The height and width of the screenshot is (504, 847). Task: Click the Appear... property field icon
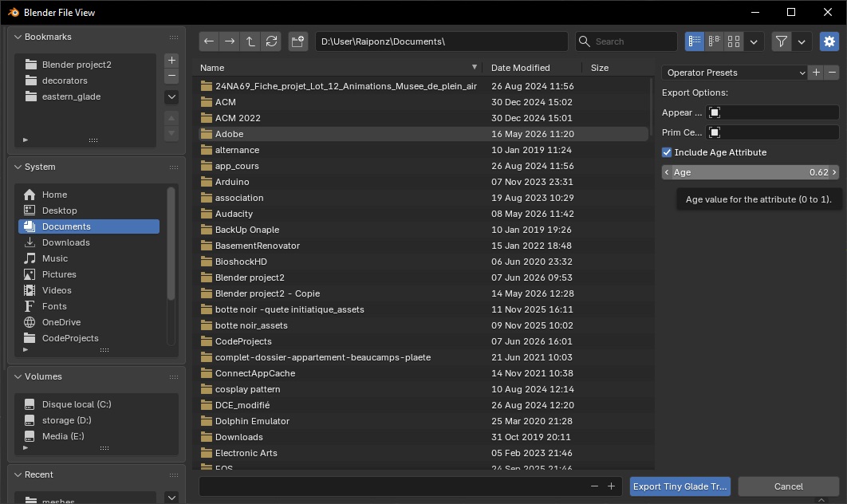pyautogui.click(x=714, y=112)
